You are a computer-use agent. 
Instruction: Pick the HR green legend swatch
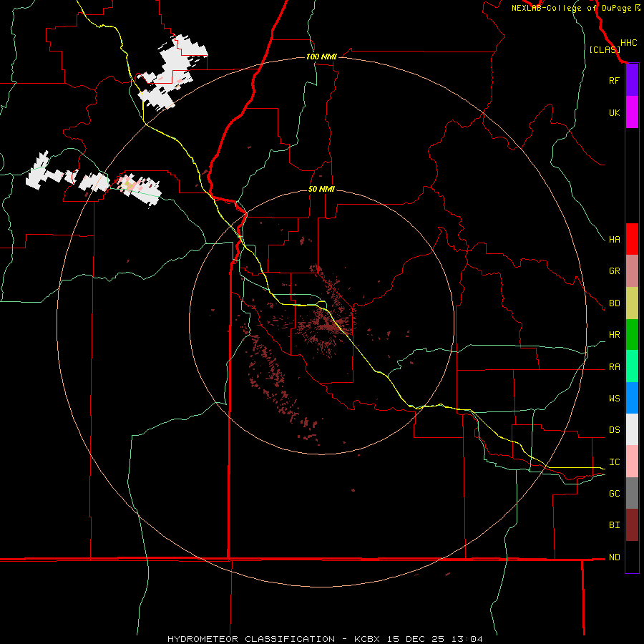(x=632, y=335)
